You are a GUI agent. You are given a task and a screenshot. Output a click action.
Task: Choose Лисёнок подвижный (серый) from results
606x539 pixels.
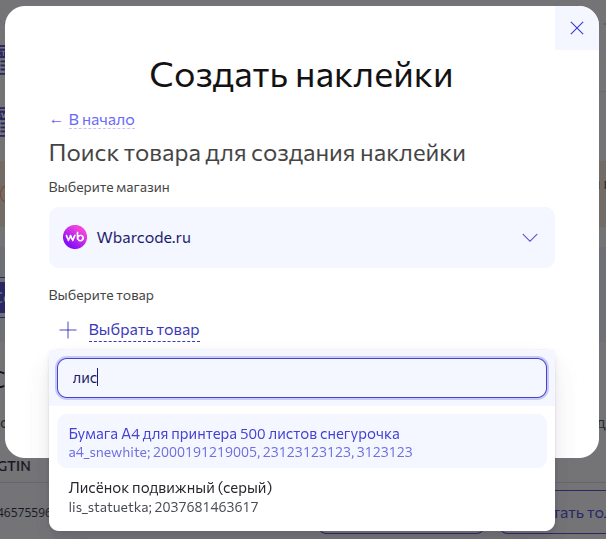pos(170,488)
